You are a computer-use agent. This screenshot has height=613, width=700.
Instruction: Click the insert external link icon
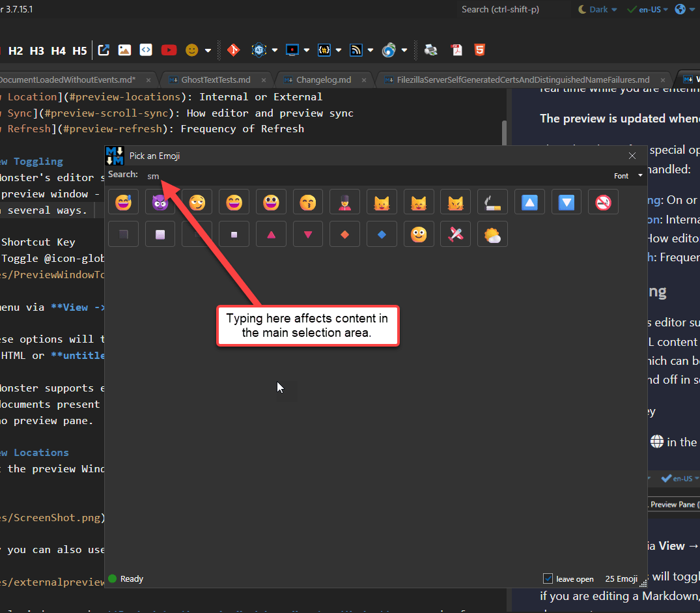click(104, 50)
